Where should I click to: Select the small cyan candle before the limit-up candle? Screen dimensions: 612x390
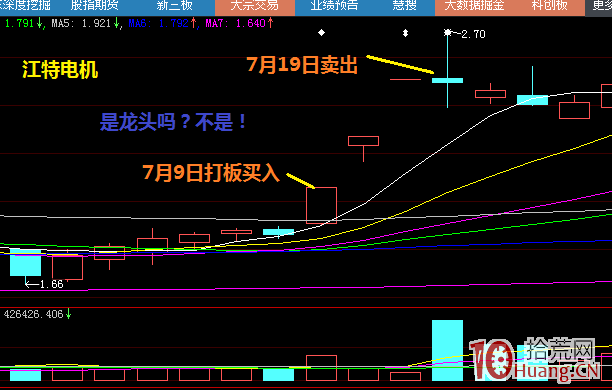pyautogui.click(x=278, y=232)
